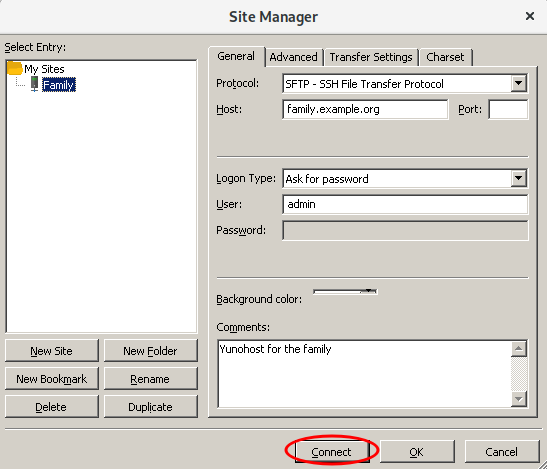Select the My Sites folder label
The width and height of the screenshot is (547, 469).
[x=44, y=69]
